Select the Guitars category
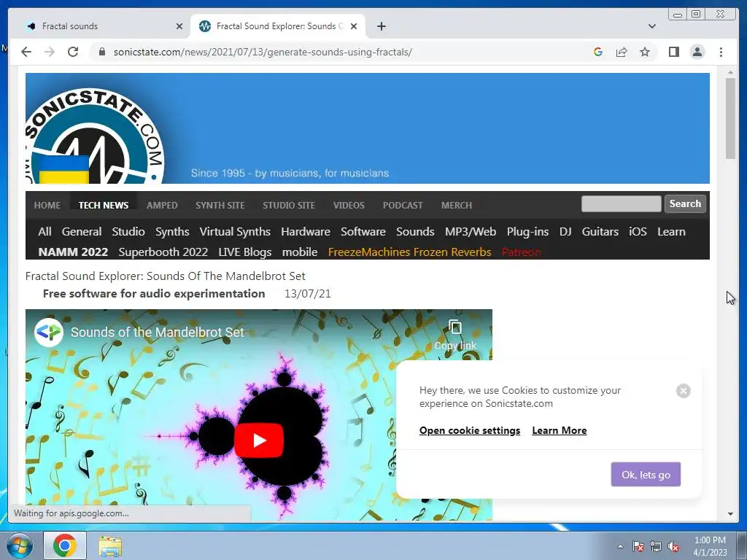The image size is (747, 560). [600, 231]
